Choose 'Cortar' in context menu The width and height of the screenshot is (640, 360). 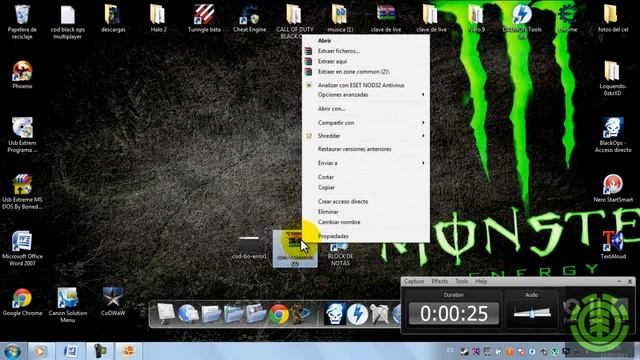point(365,177)
